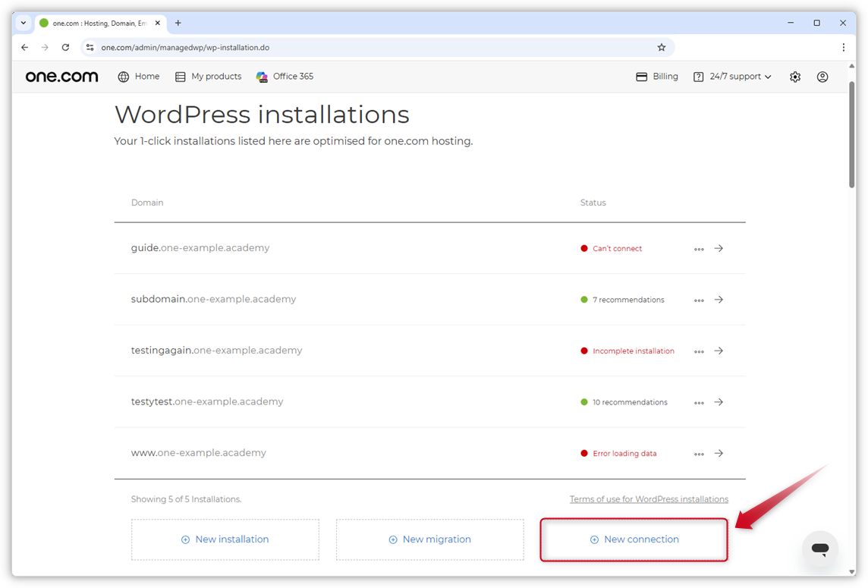Open more options for testingagain.one-example.academy
The height and width of the screenshot is (588, 868).
[x=699, y=351]
